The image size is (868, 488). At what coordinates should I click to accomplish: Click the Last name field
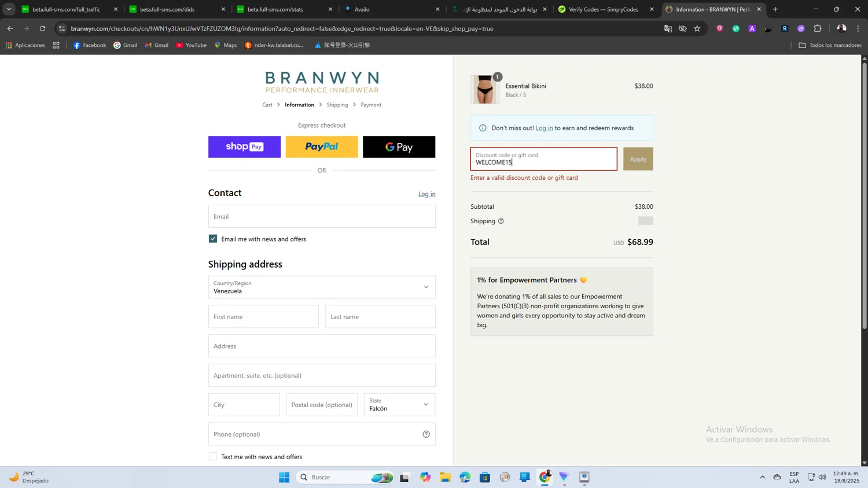380,317
